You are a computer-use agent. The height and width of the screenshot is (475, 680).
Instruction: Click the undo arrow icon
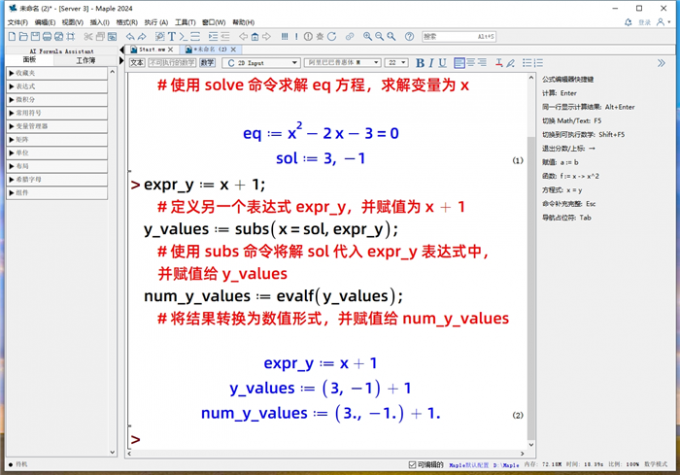(x=129, y=36)
